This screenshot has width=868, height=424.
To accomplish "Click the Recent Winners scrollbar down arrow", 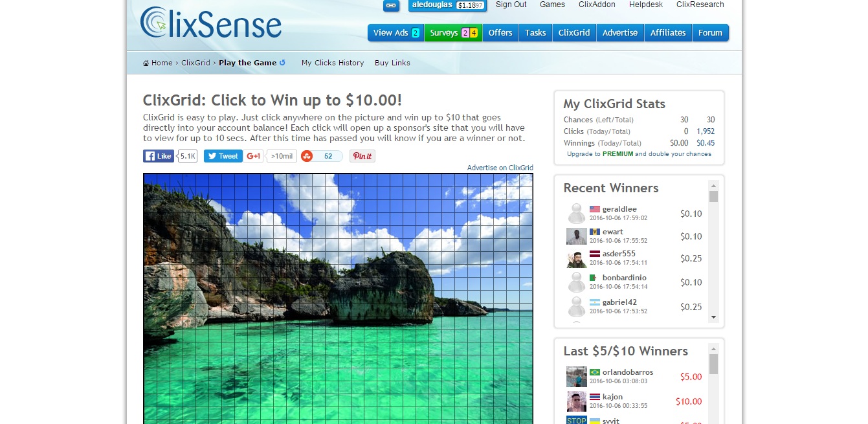I will (713, 317).
